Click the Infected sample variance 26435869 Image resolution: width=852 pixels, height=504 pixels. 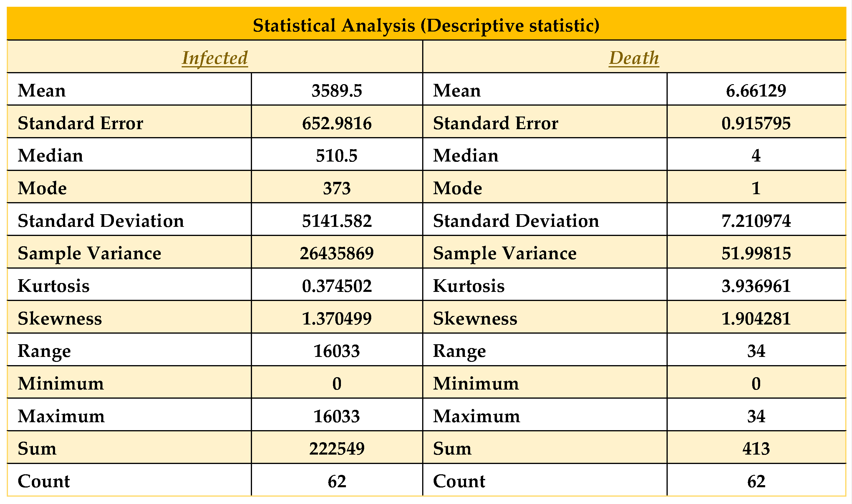(337, 253)
